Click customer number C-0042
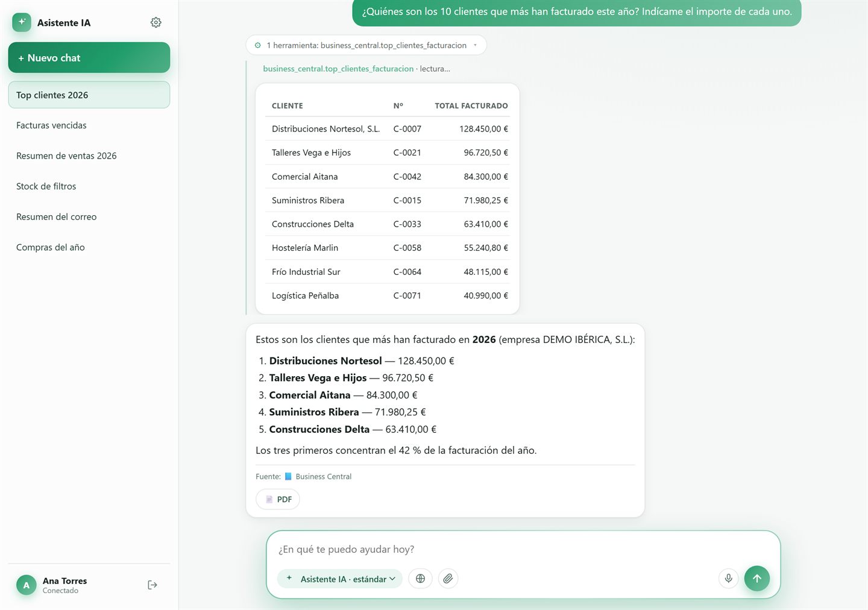The height and width of the screenshot is (610, 868). tap(407, 177)
